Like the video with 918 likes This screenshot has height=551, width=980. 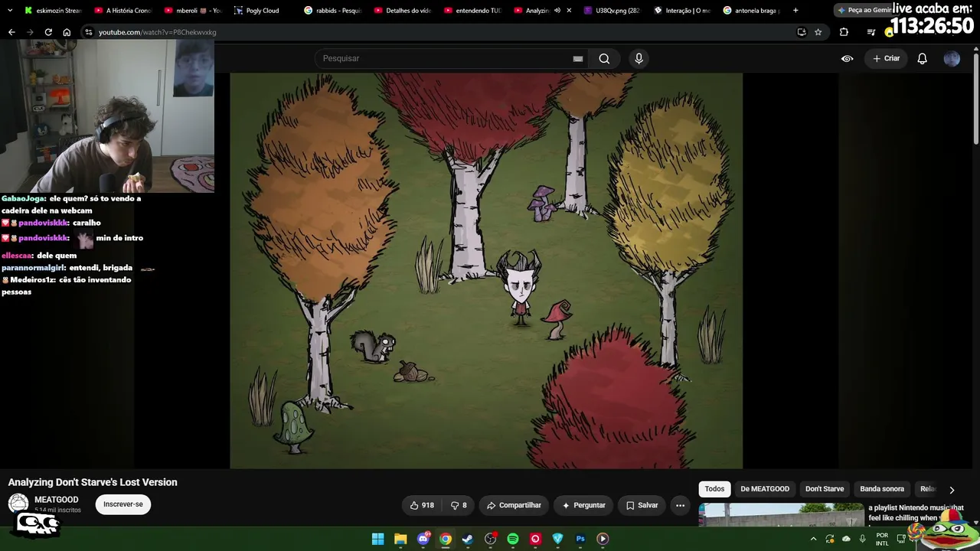pyautogui.click(x=422, y=505)
